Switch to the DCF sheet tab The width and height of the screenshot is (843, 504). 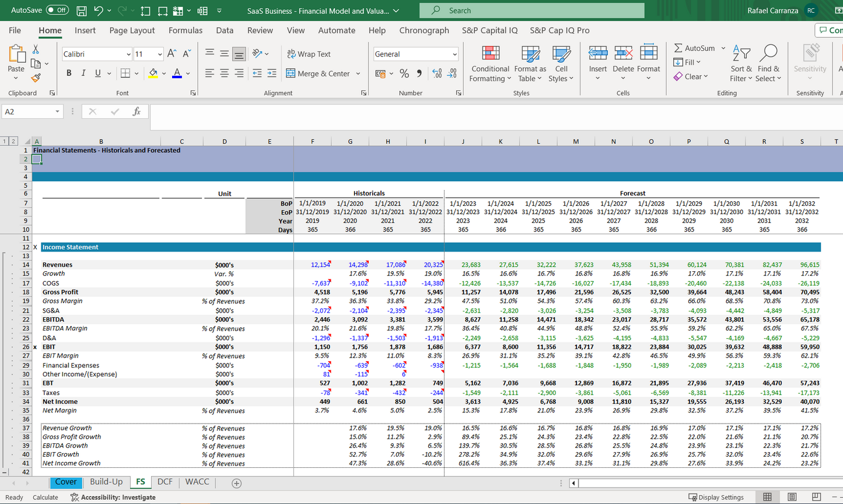[x=165, y=482]
